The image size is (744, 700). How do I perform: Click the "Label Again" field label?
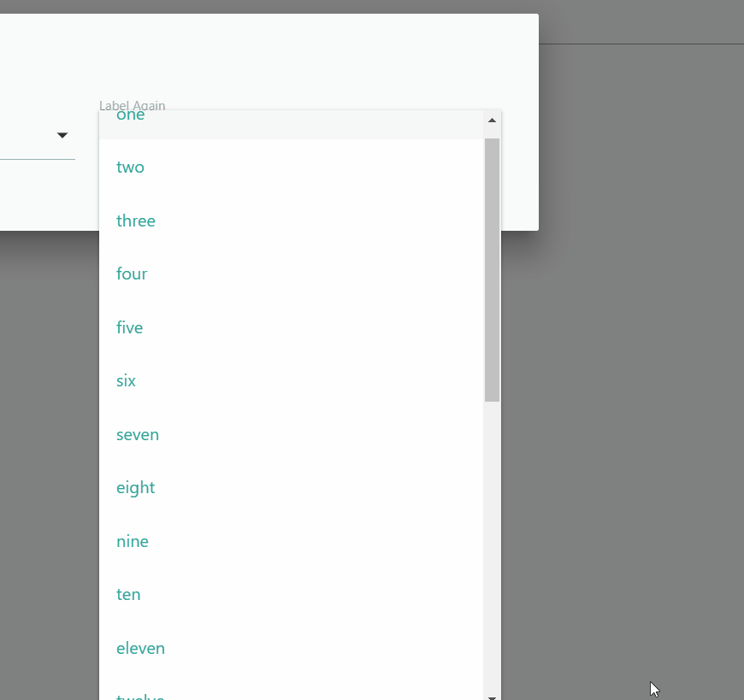coord(132,105)
